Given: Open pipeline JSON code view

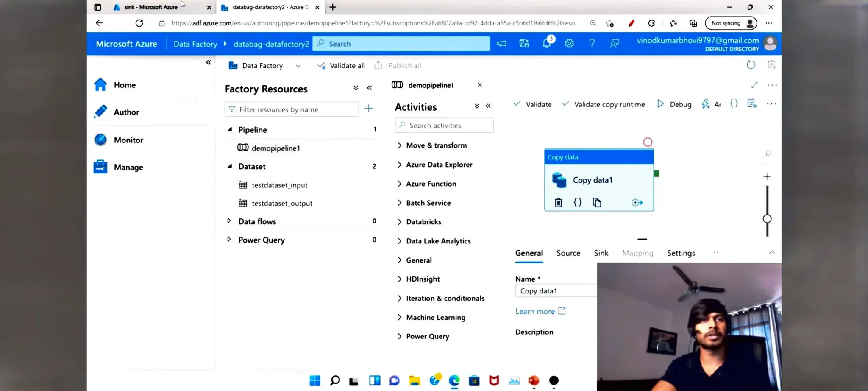Looking at the screenshot, I should coord(734,104).
